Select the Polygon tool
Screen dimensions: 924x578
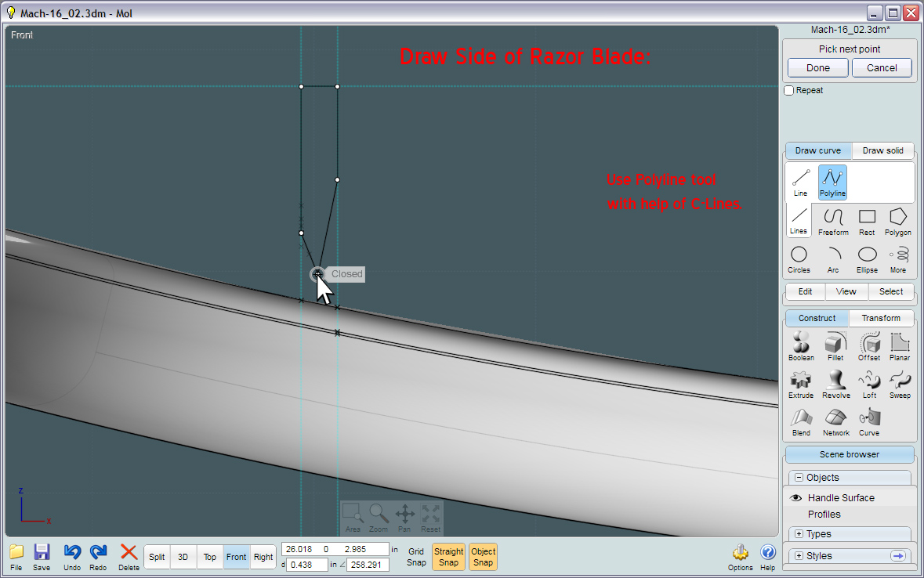tap(897, 222)
